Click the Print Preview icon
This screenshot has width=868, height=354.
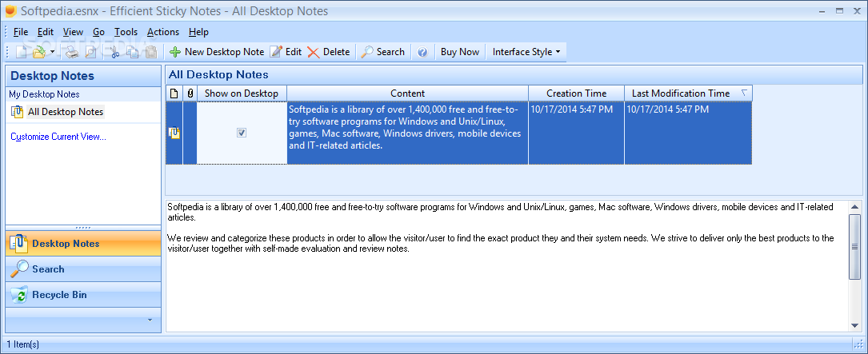pos(90,52)
